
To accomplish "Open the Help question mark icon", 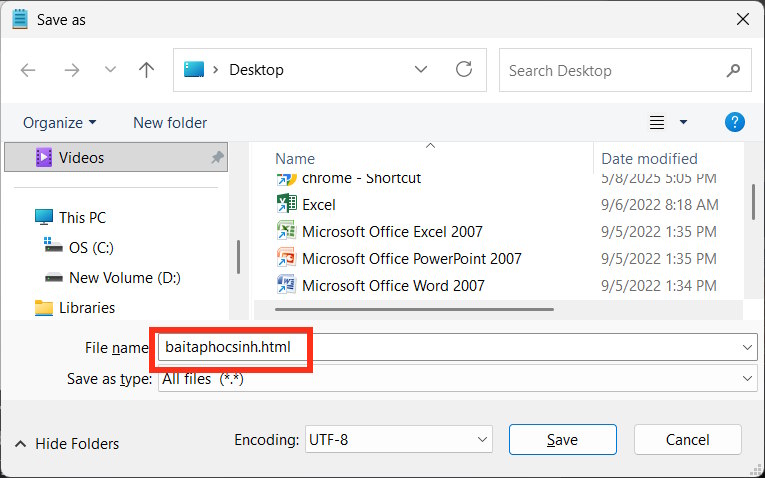I will coord(735,122).
